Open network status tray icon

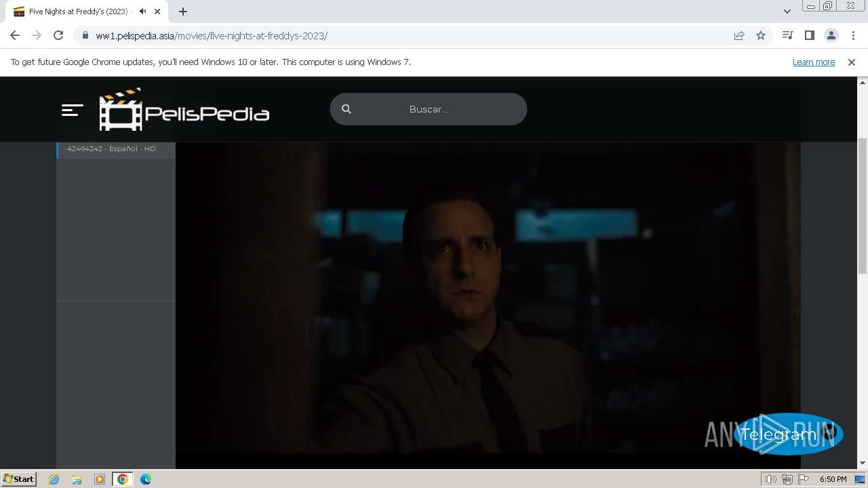click(x=787, y=479)
